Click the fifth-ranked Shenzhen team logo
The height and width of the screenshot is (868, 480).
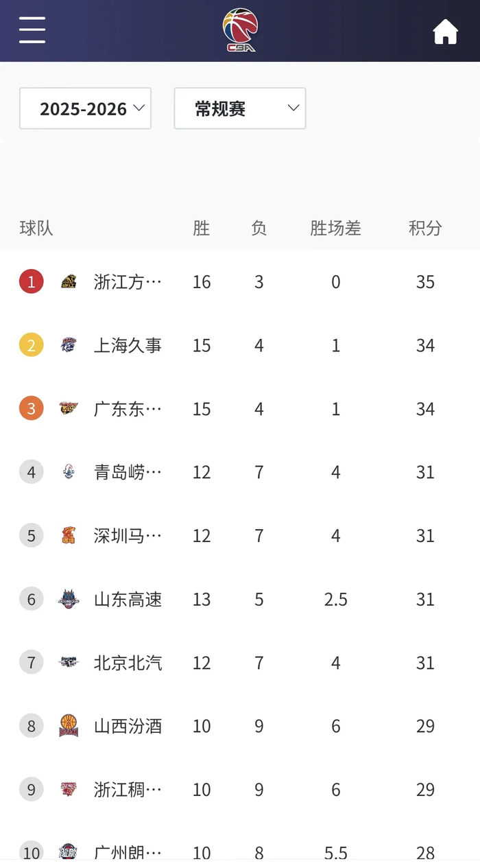point(69,535)
